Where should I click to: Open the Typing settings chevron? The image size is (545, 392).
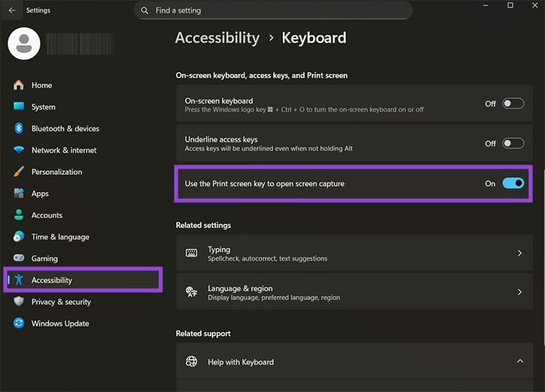(520, 253)
